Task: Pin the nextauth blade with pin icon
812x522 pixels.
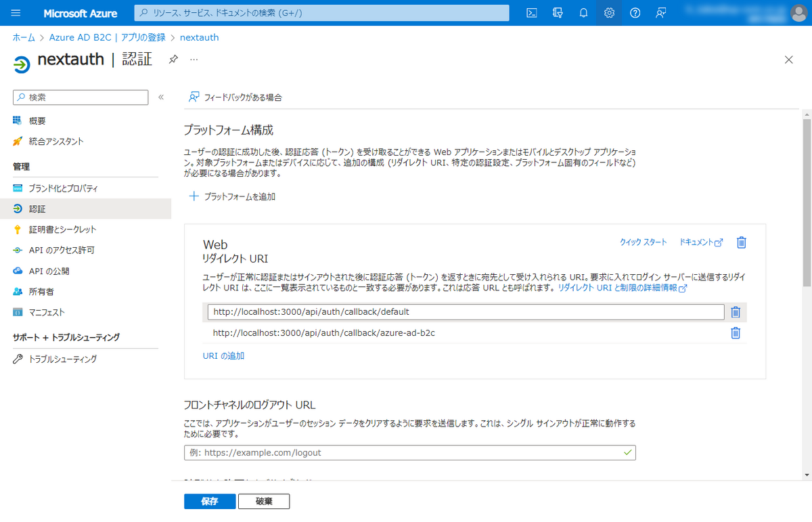Action: tap(173, 60)
